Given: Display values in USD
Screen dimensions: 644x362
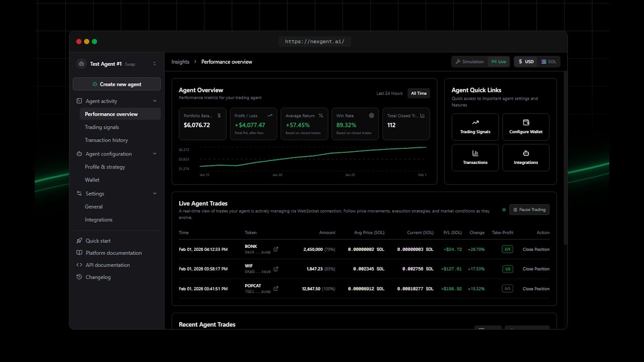Looking at the screenshot, I should (x=526, y=62).
